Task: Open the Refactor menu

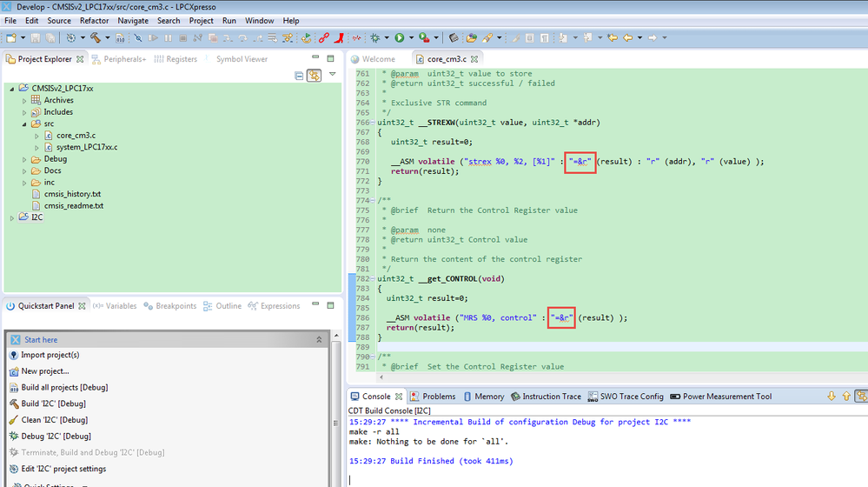Action: pyautogui.click(x=94, y=21)
